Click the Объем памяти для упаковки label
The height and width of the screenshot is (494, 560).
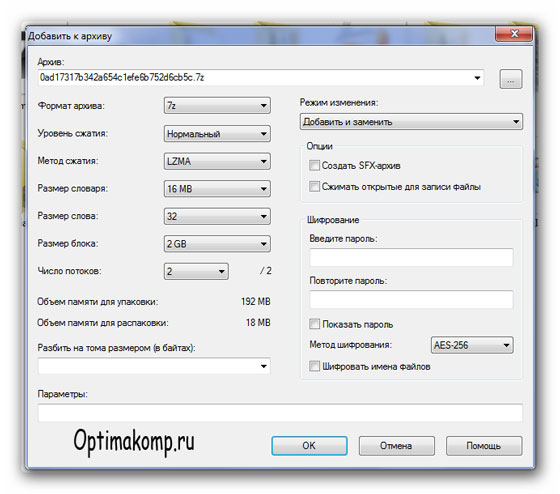[x=98, y=302]
